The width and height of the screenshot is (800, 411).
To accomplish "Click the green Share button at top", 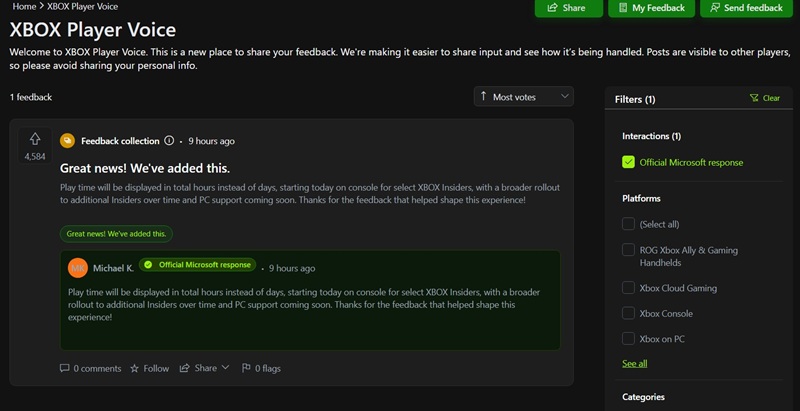I will [x=568, y=8].
